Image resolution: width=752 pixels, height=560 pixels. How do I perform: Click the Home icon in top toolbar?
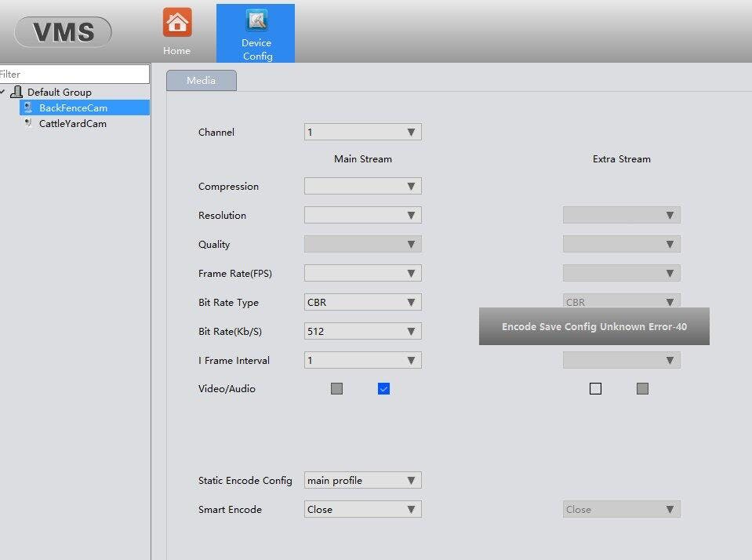coord(177,23)
